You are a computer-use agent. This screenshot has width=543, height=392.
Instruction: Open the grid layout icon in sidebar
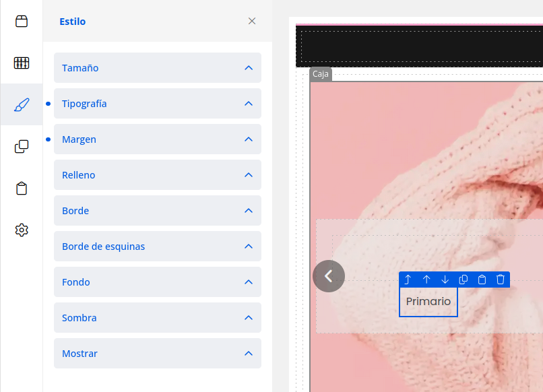[22, 63]
